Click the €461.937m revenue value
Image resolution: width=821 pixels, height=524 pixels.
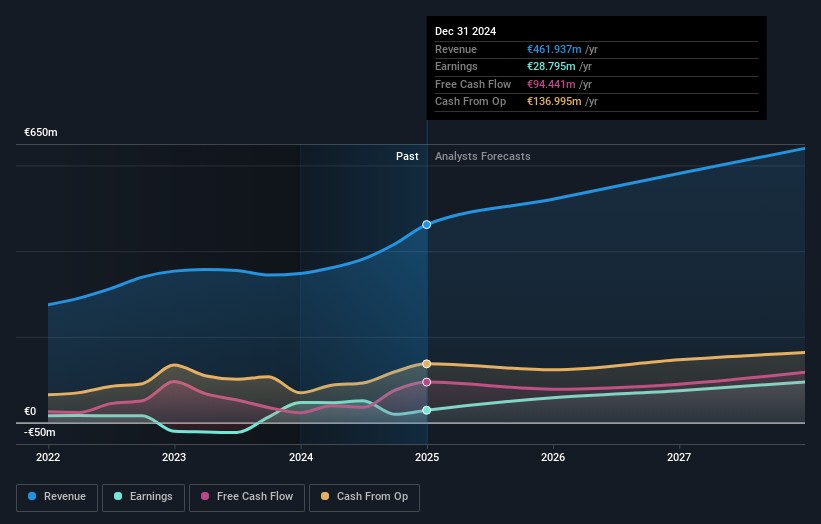pyautogui.click(x=554, y=49)
